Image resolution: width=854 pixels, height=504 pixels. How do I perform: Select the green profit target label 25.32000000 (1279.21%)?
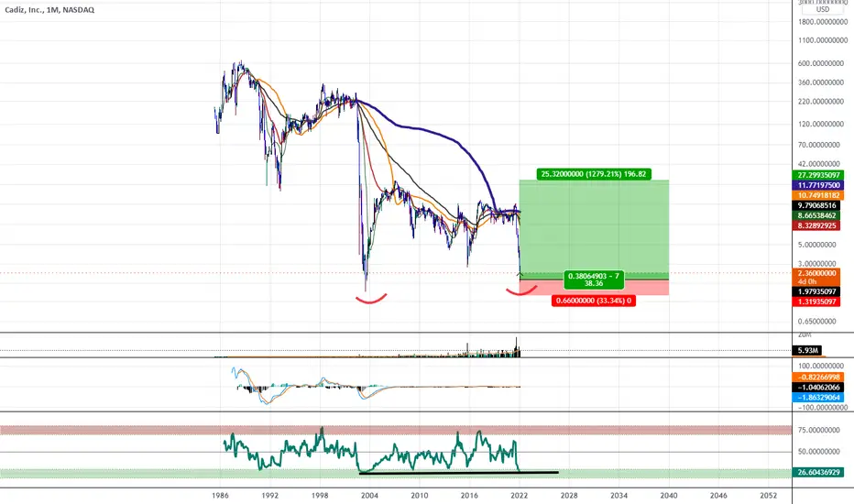[x=594, y=174]
